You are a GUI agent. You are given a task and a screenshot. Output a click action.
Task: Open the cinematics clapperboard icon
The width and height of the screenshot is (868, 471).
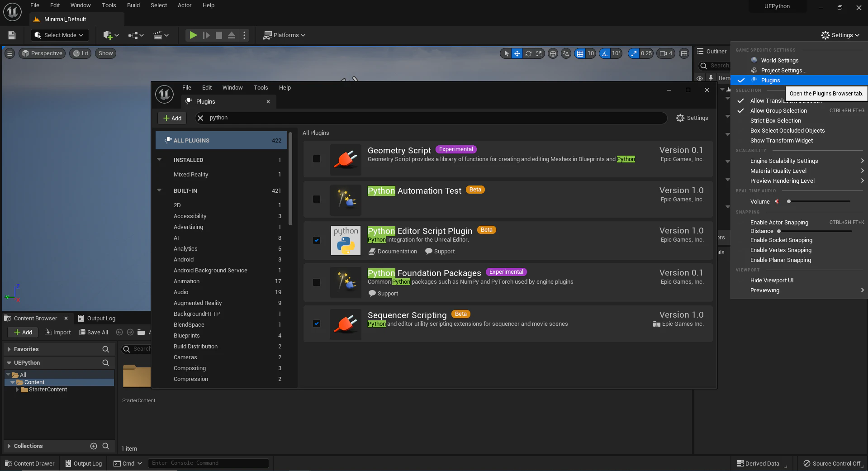click(161, 35)
